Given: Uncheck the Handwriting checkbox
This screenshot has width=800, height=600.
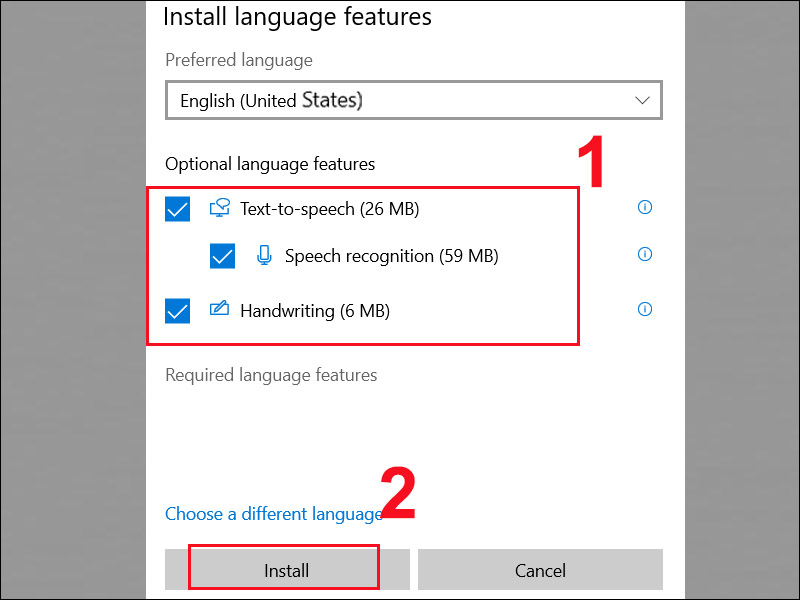Looking at the screenshot, I should [x=177, y=311].
